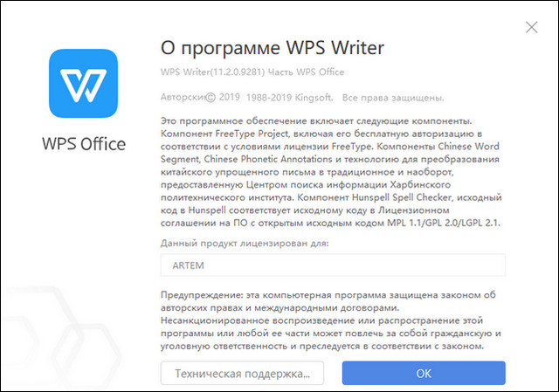Open Техническая поддержка support button
The image size is (559, 392).
point(242,373)
